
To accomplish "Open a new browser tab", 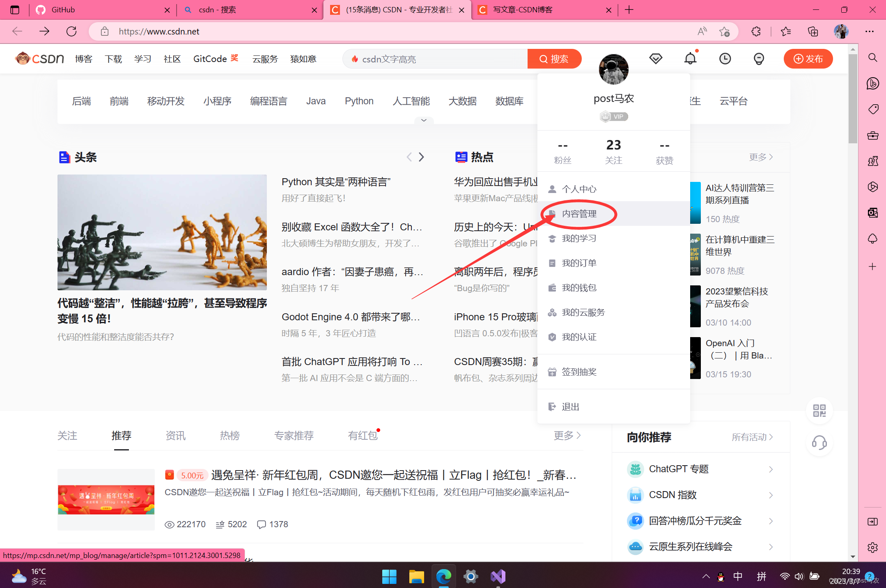I will tap(629, 10).
